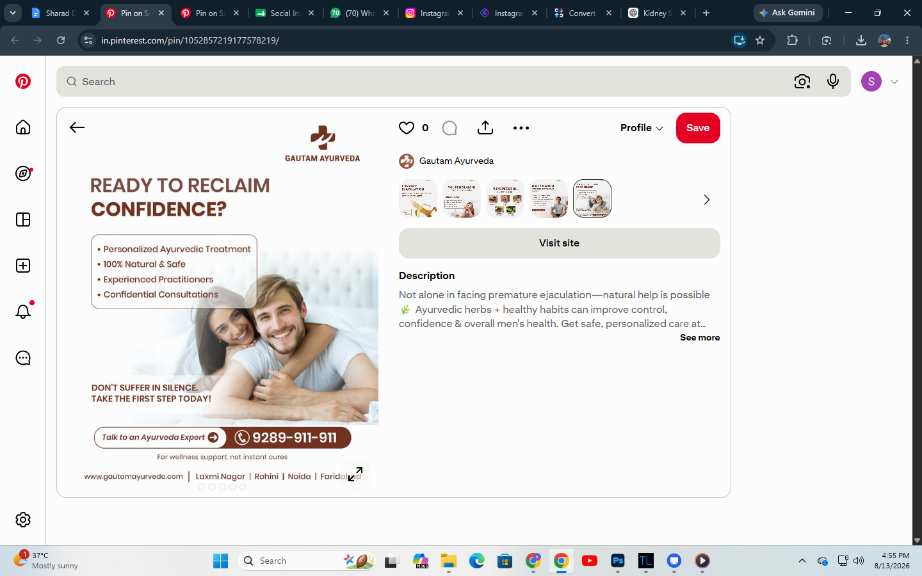The image size is (922, 576).
Task: Open the three-dot more options menu
Action: (521, 128)
